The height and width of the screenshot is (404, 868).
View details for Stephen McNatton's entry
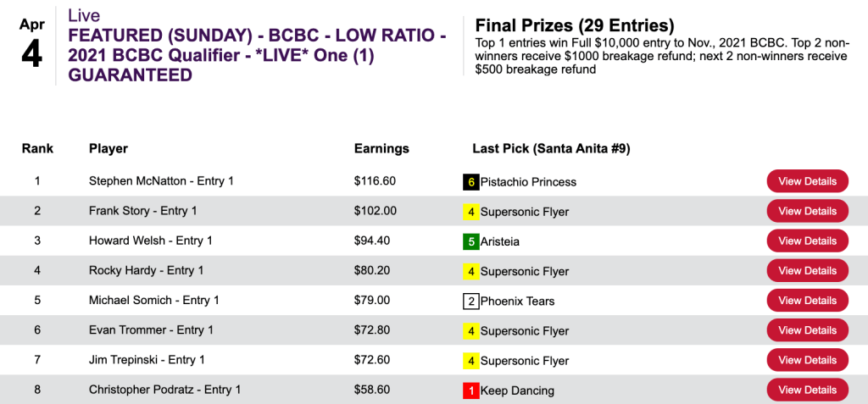click(807, 181)
